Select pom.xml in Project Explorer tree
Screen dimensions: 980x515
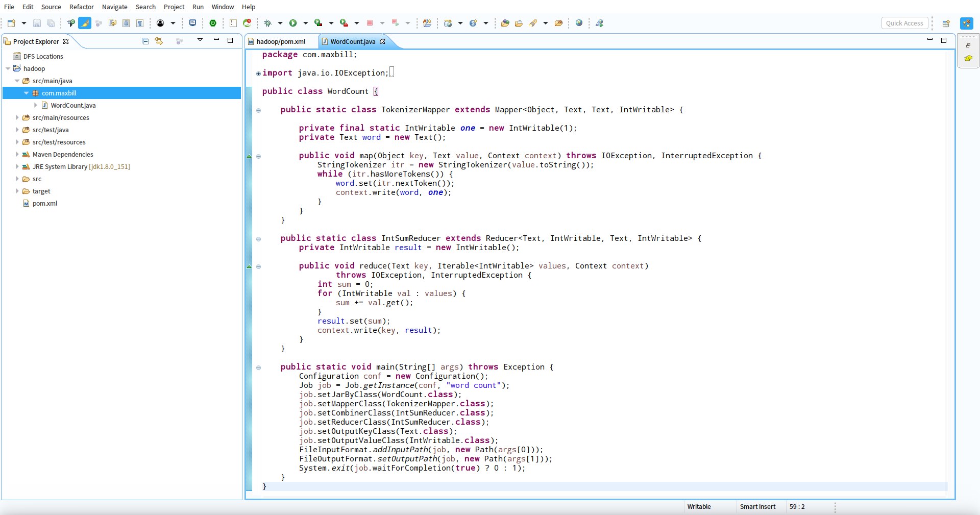pos(45,203)
